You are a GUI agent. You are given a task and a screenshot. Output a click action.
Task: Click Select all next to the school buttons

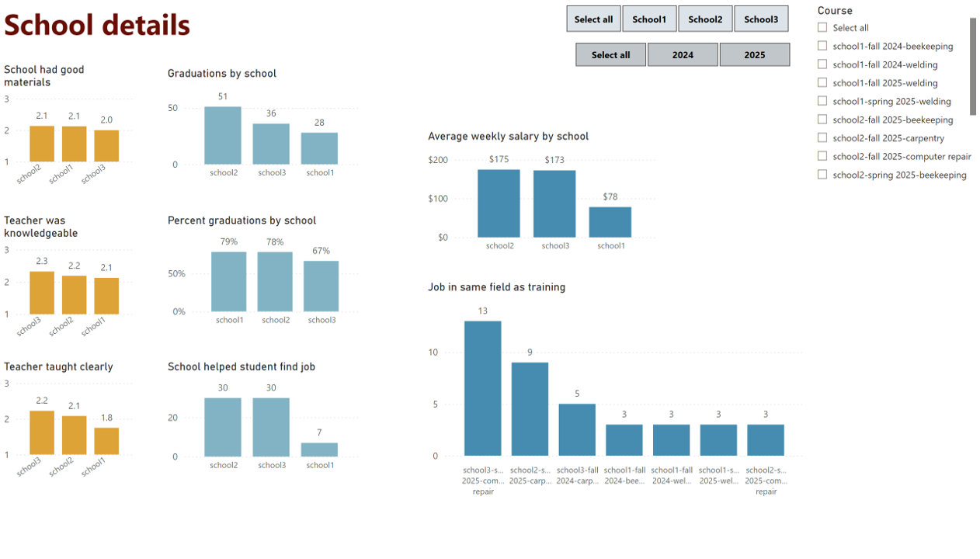click(593, 19)
